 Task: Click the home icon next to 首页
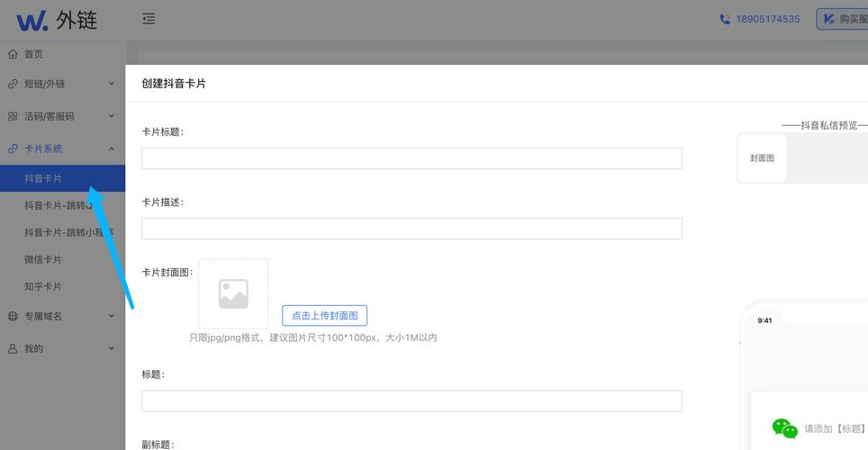[13, 54]
